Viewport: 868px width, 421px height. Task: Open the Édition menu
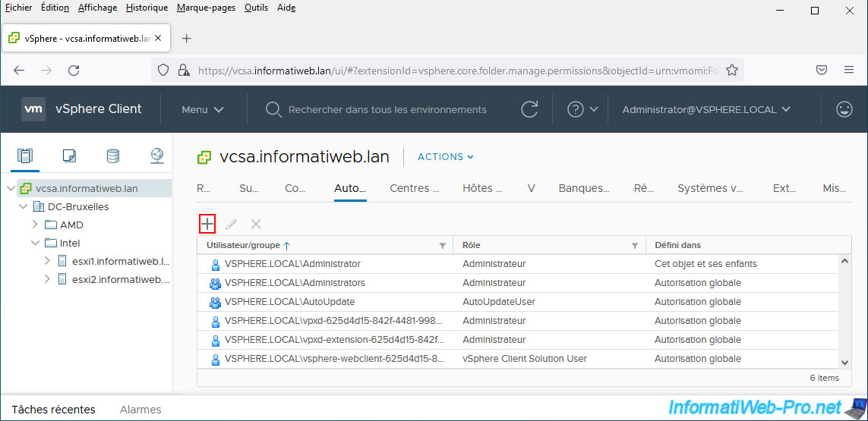point(55,8)
